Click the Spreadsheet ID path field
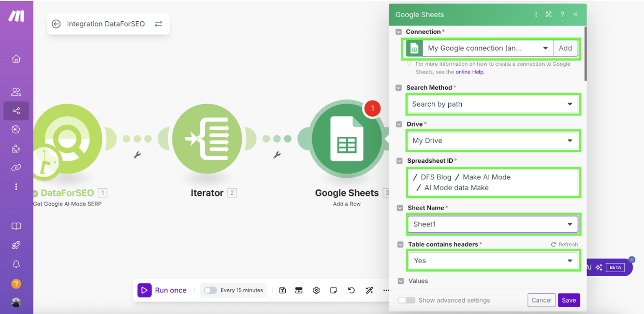 [493, 182]
